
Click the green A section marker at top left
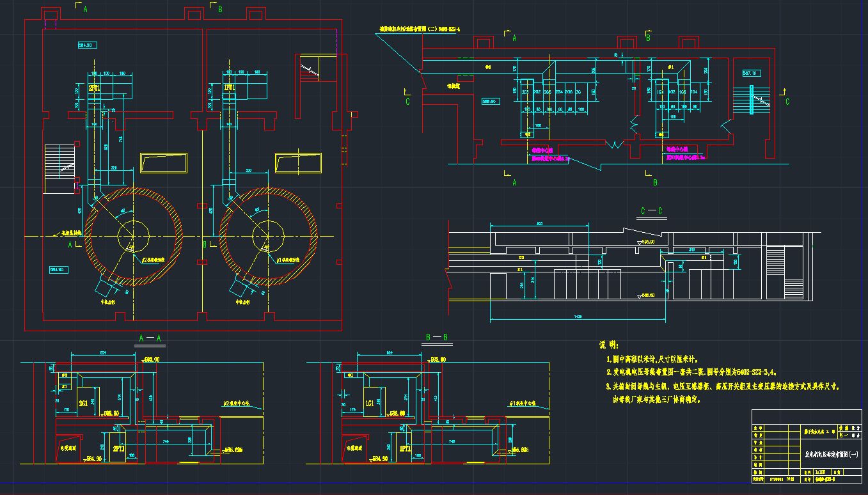tap(85, 10)
